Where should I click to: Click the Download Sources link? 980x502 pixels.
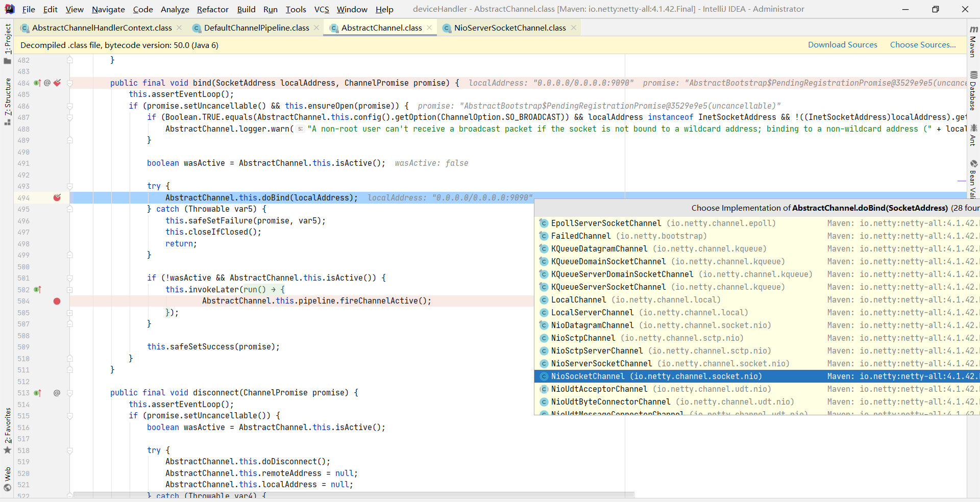(843, 45)
